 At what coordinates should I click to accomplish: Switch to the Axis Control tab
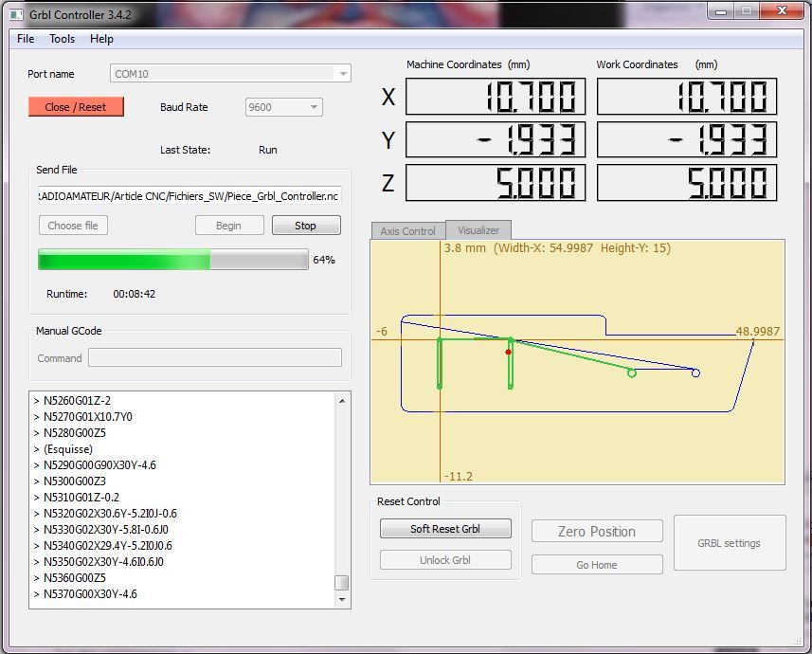point(407,231)
